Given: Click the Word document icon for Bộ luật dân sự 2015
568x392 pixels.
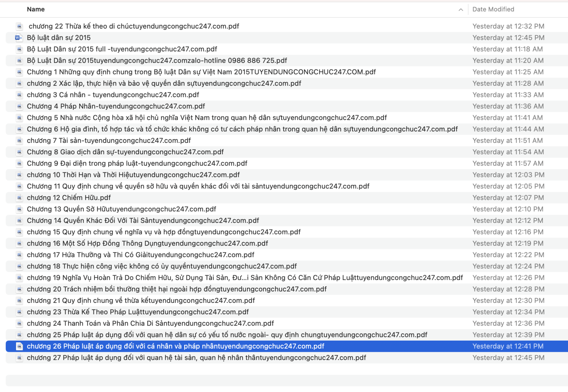Looking at the screenshot, I should (x=19, y=38).
